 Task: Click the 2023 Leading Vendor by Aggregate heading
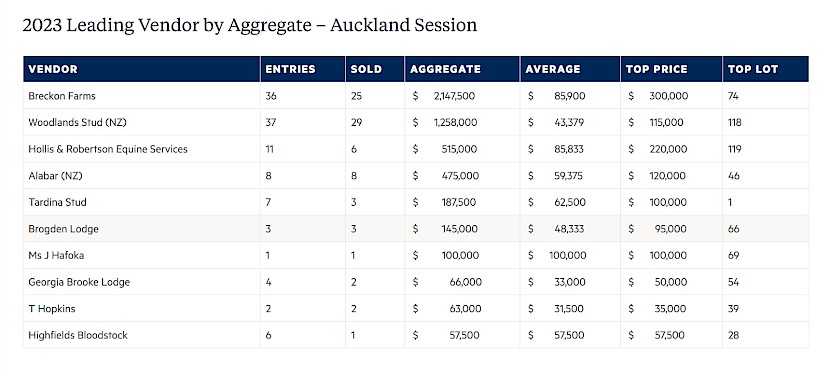point(249,25)
